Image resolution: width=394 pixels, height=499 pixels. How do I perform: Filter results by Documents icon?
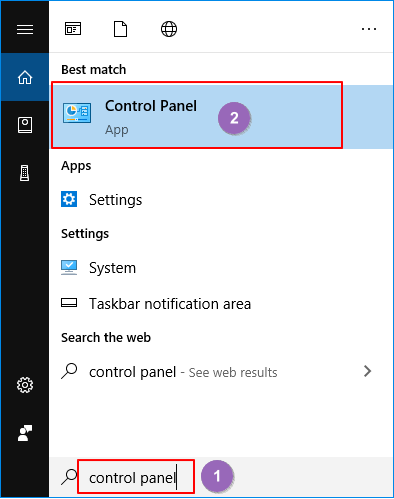(120, 29)
